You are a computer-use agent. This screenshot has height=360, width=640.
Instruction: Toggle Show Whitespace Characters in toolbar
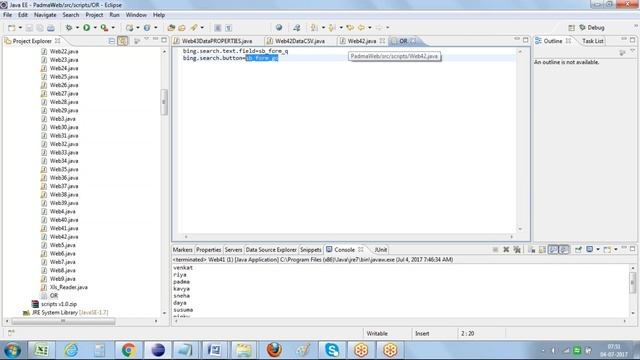(229, 28)
